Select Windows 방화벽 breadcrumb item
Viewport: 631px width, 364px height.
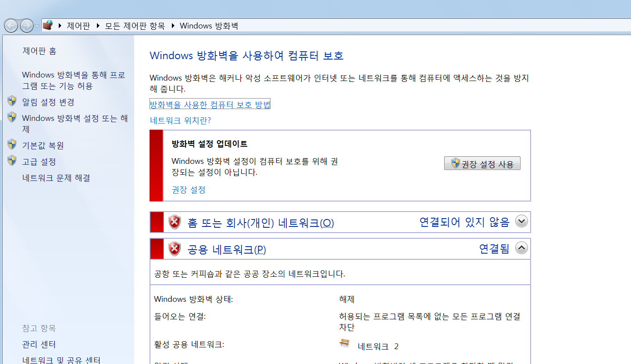[209, 26]
